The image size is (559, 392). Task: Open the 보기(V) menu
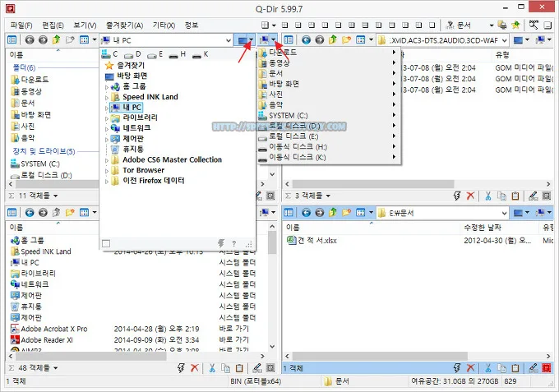85,25
